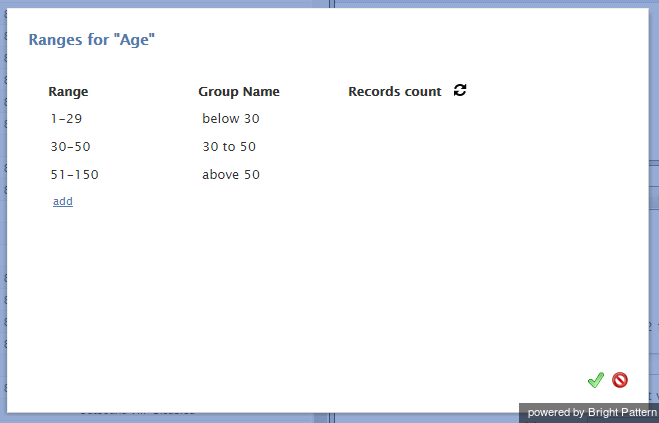
Task: Click the Range column header
Action: coord(68,92)
